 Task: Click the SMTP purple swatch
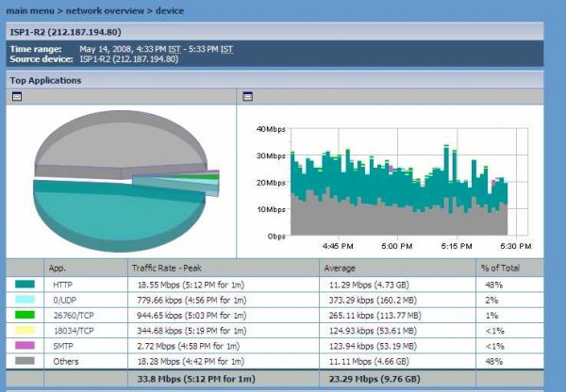[x=25, y=346]
